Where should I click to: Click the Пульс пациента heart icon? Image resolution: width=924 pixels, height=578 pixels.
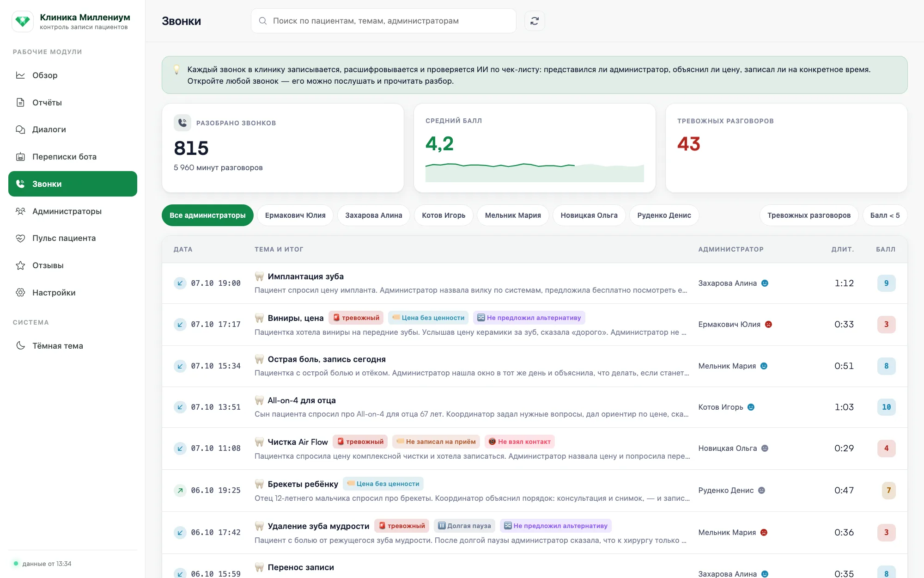coord(20,238)
